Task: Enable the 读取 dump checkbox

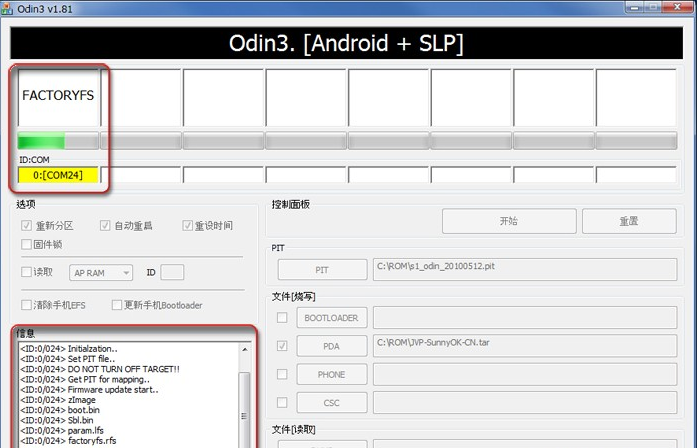Action: [26, 272]
